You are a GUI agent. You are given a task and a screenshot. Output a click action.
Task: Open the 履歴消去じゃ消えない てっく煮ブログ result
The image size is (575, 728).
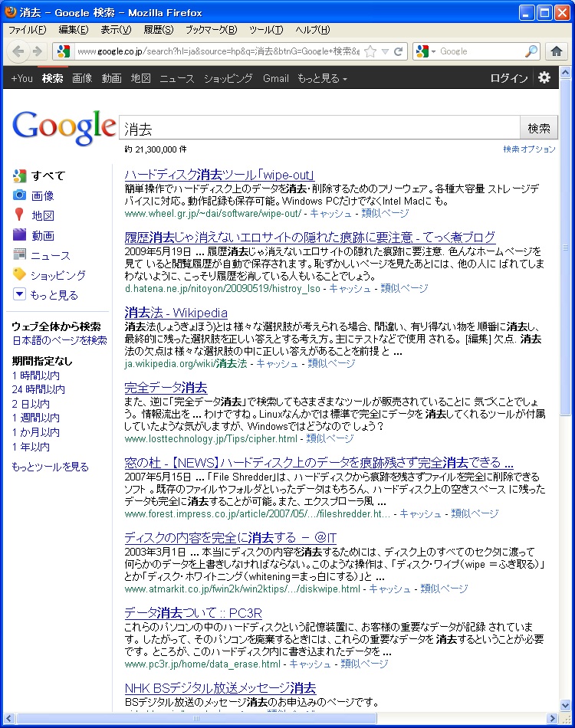[x=310, y=238]
